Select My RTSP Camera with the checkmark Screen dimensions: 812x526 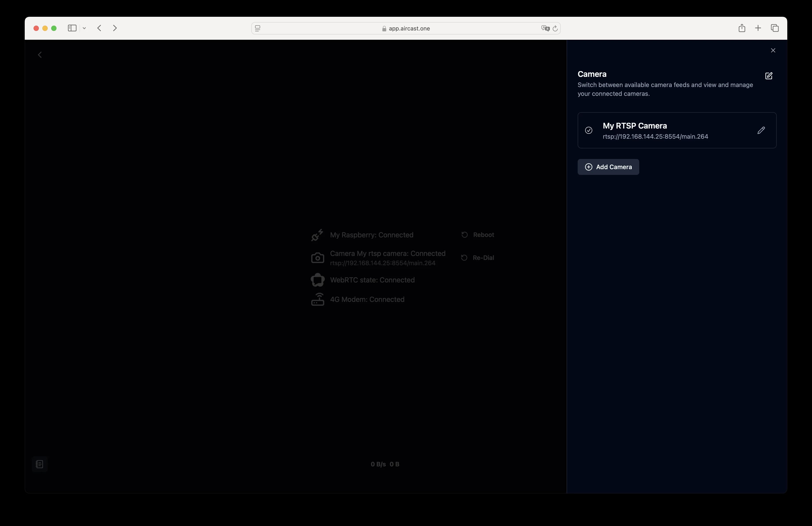pos(588,130)
